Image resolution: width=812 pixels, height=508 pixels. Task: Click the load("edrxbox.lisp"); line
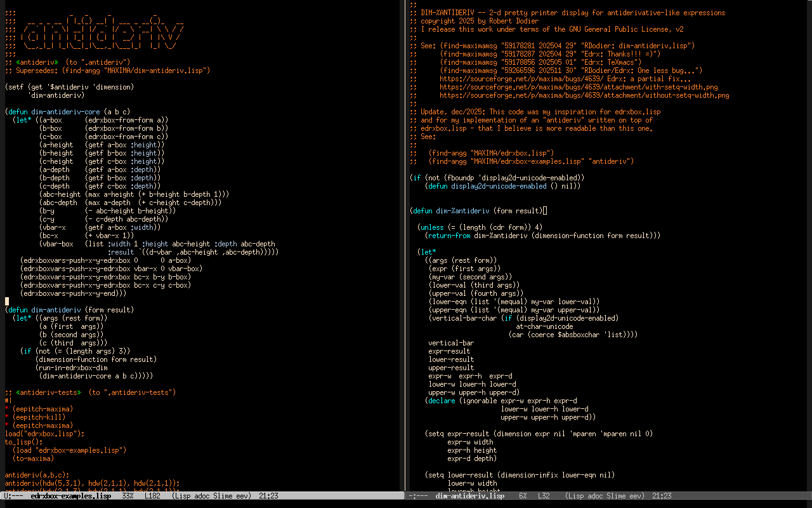(44, 434)
